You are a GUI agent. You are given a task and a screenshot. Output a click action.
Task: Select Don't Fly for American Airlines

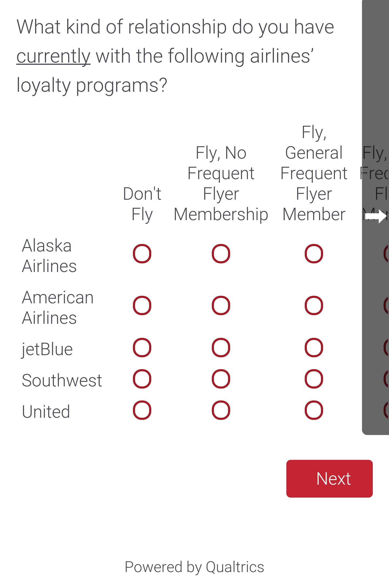pos(142,305)
